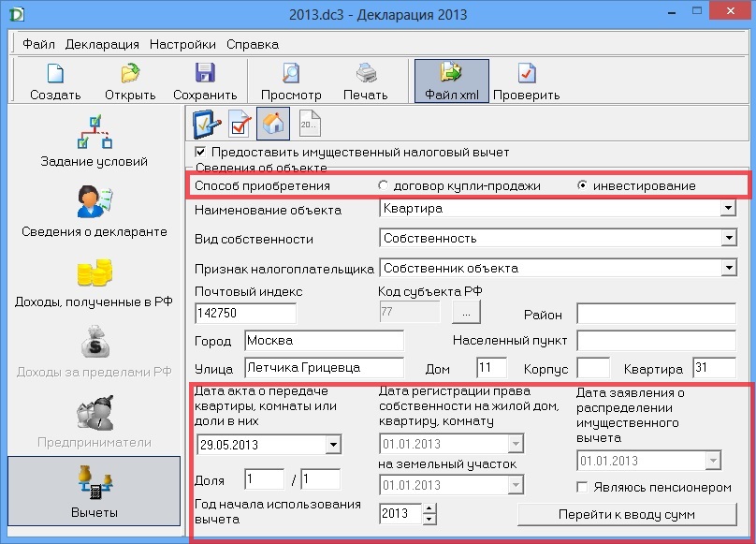This screenshot has height=544, width=756.
Task: Increase Год начала использования вычета value
Action: pyautogui.click(x=429, y=508)
